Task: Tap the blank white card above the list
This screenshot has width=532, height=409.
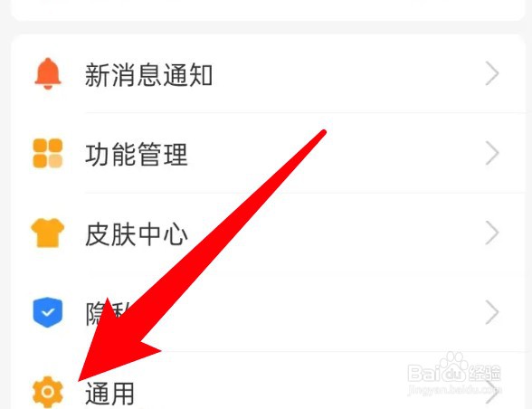Action: pyautogui.click(x=268, y=10)
